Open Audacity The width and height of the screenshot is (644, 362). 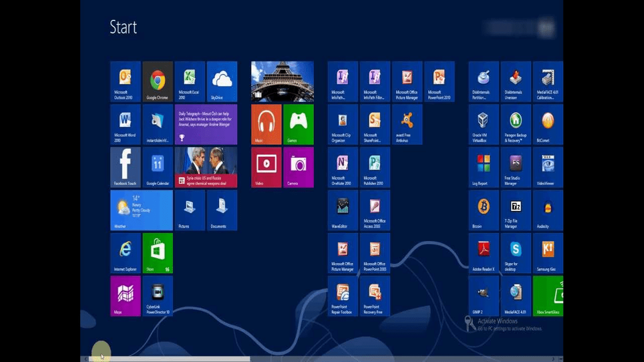pyautogui.click(x=547, y=210)
